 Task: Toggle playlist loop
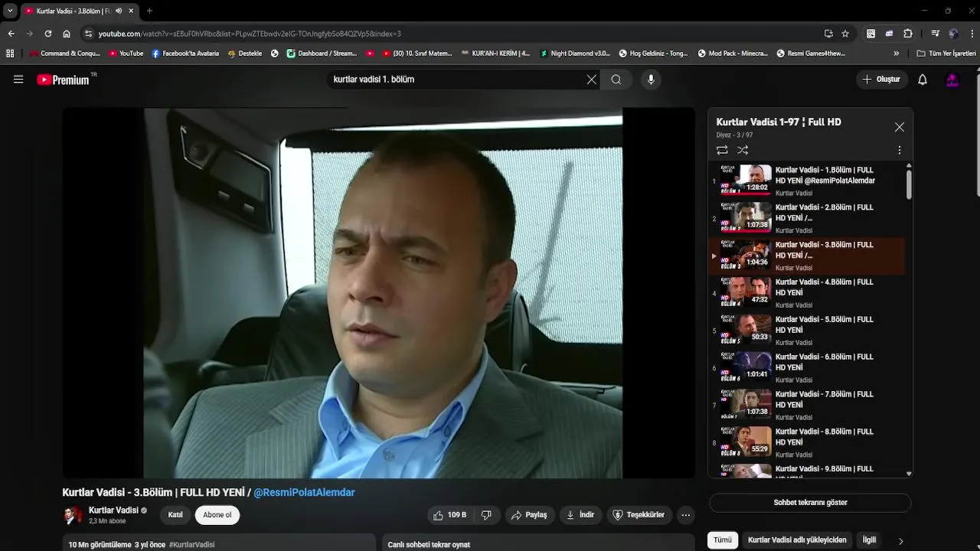coord(722,150)
